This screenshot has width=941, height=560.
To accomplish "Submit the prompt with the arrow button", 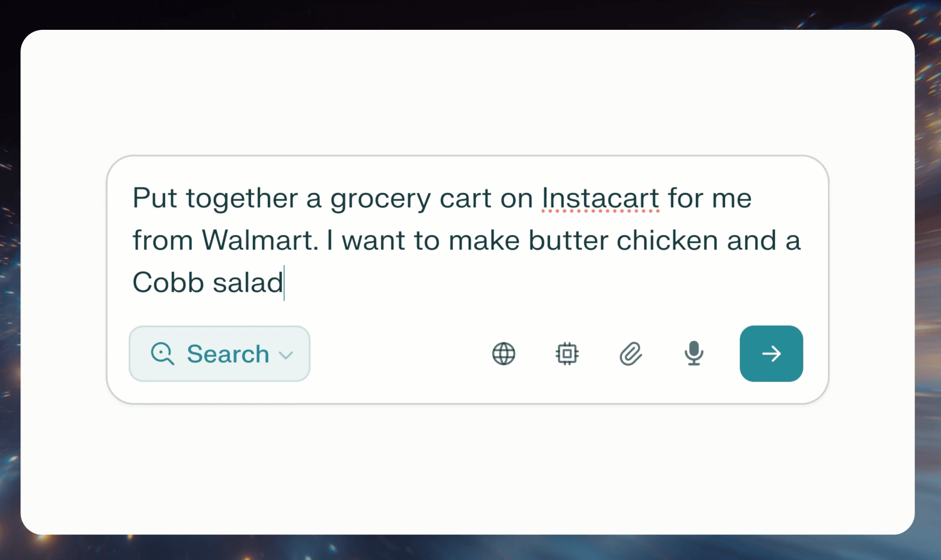I will (771, 354).
